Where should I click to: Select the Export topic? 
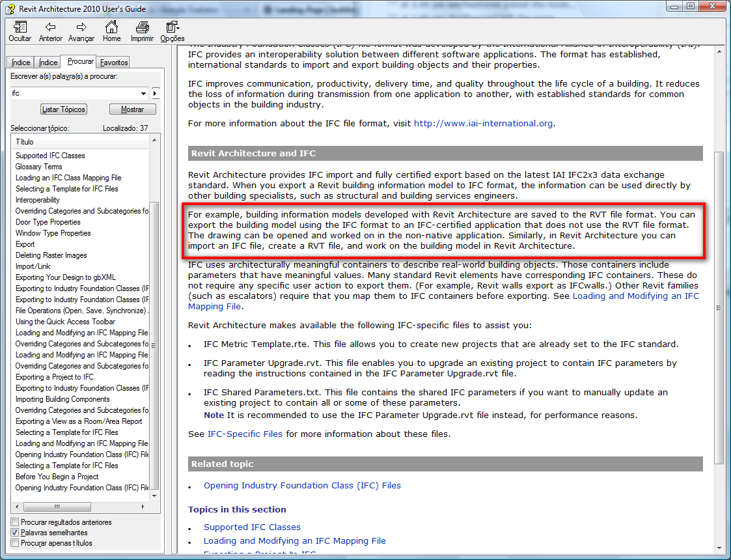[25, 244]
